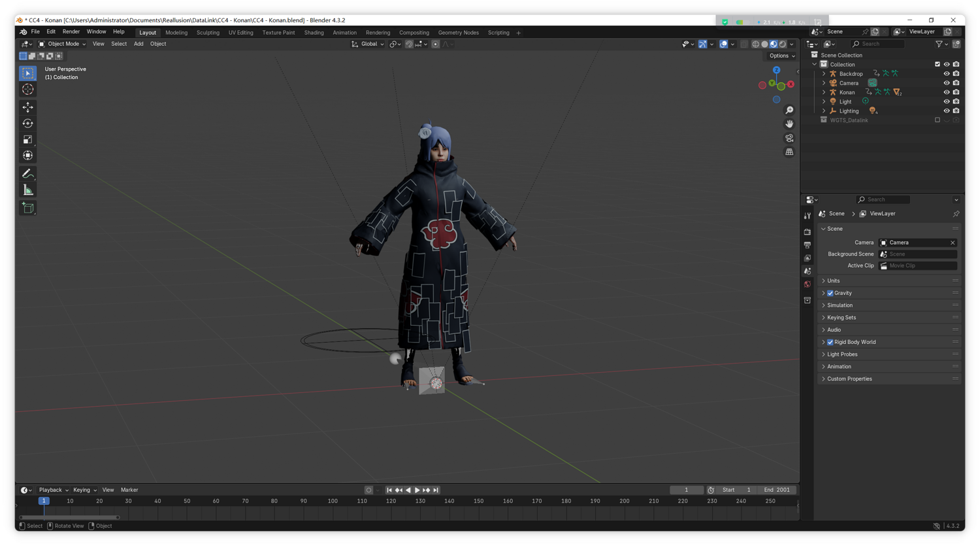Hide the Lighting object in viewport
The image size is (980, 546).
point(947,111)
